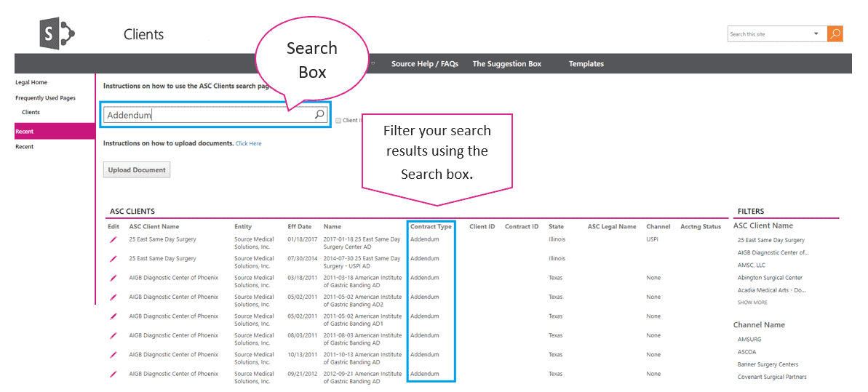Viewport: 868px width, 392px height.
Task: Open The Suggestion Box menu item
Action: point(506,64)
